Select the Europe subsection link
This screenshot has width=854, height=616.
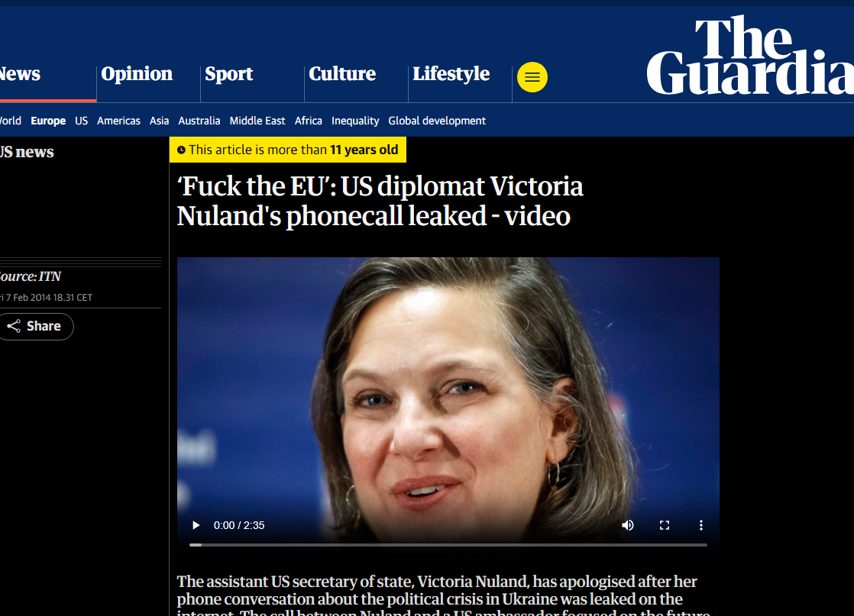coord(48,121)
